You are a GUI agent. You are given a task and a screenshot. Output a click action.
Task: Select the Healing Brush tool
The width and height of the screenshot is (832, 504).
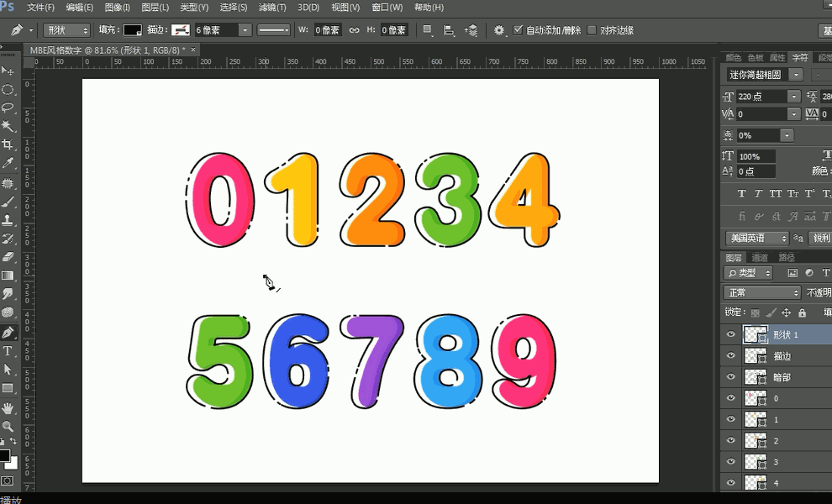(x=8, y=184)
